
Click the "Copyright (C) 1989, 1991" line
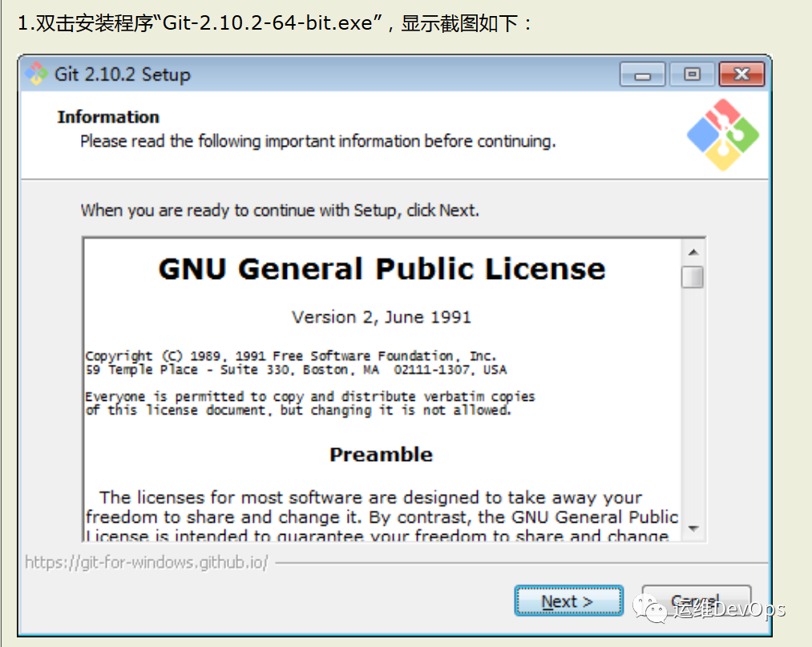(x=291, y=356)
